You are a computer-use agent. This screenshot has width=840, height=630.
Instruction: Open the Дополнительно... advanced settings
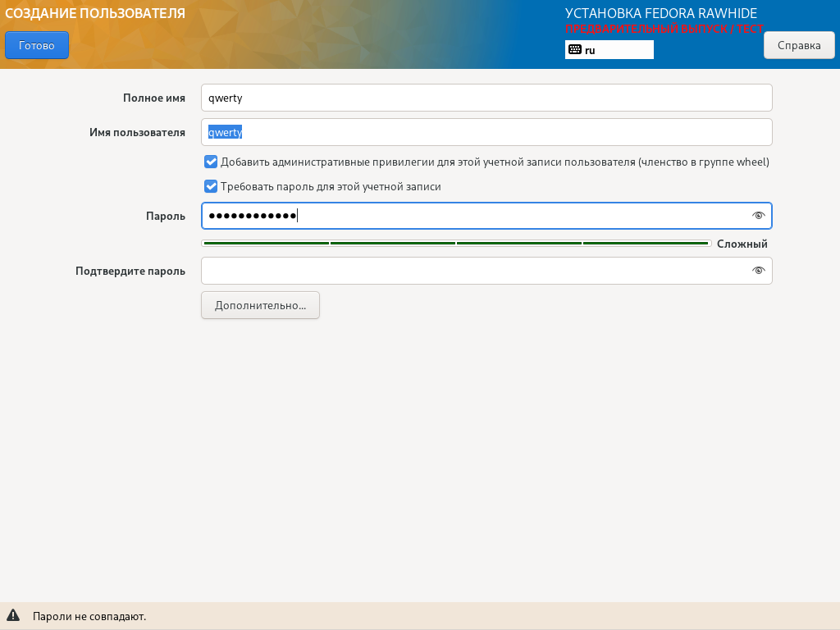pos(260,305)
